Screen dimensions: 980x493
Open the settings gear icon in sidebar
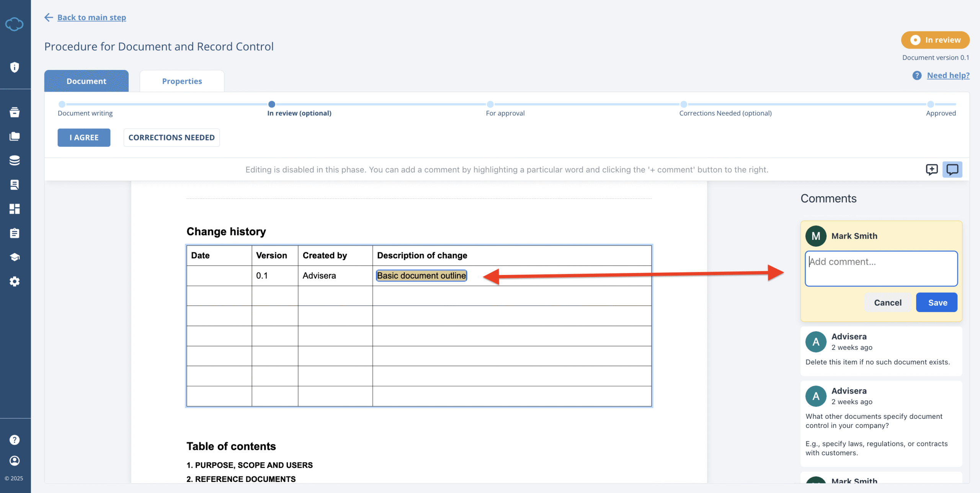pos(15,281)
